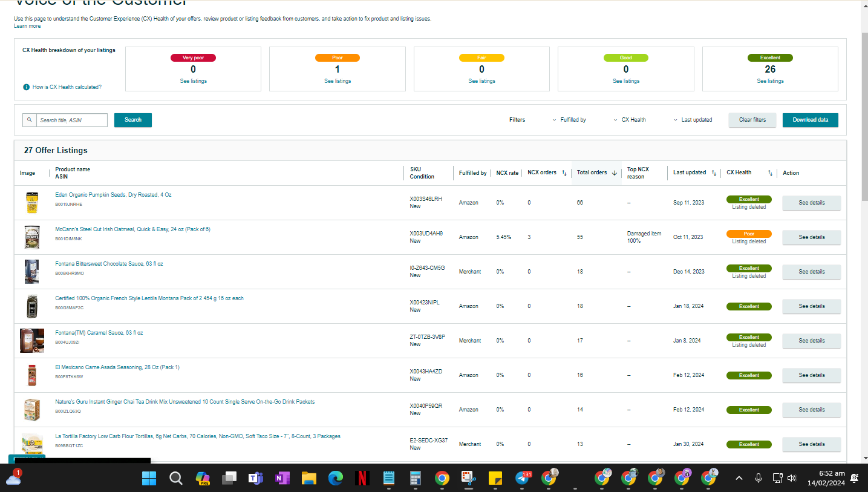Click the info icon beside CX Health calculation
The image size is (868, 492).
26,87
